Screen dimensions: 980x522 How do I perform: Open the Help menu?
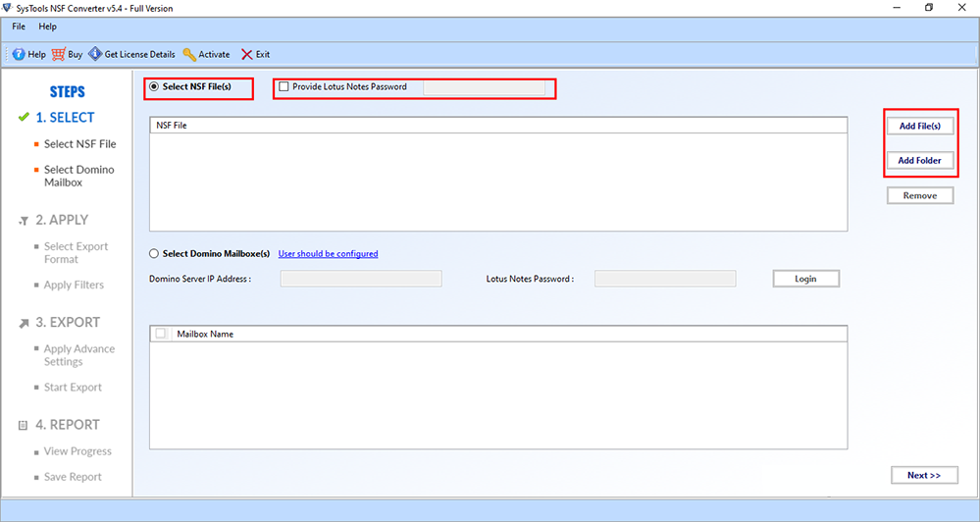tap(47, 26)
